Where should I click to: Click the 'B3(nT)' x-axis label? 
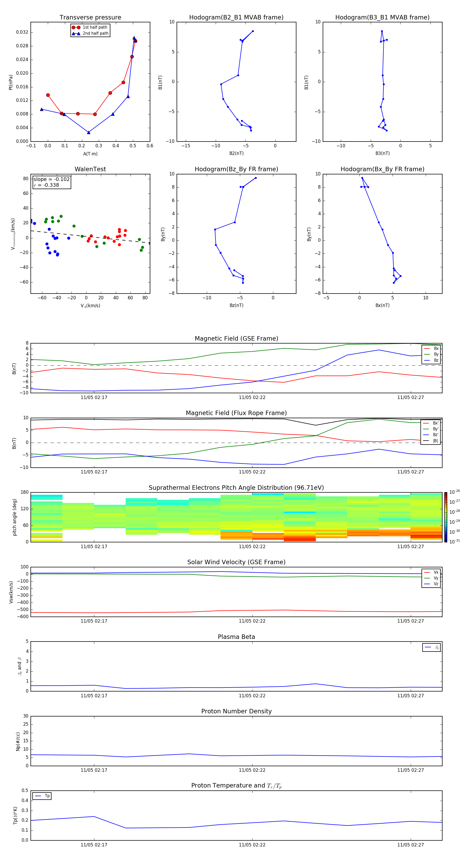click(x=382, y=153)
